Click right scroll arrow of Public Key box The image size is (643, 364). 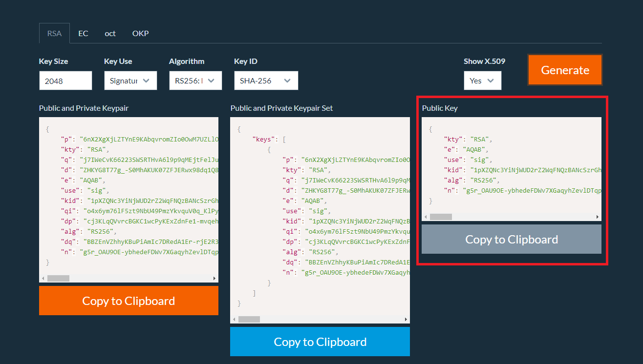click(x=597, y=217)
